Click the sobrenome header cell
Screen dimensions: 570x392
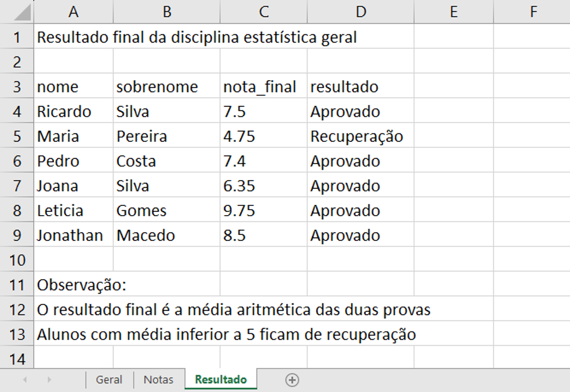point(167,87)
